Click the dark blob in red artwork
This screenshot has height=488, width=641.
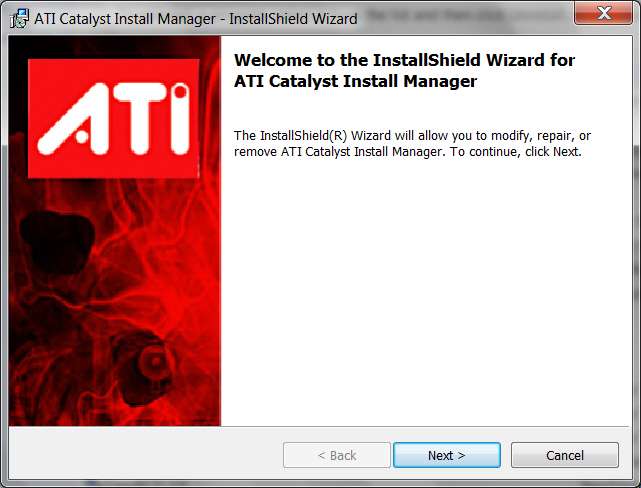pyautogui.click(x=57, y=241)
